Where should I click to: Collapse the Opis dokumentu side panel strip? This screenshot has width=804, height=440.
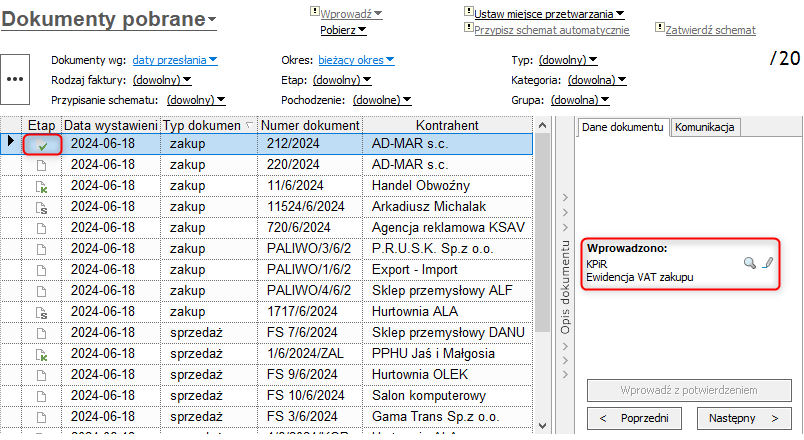565,286
